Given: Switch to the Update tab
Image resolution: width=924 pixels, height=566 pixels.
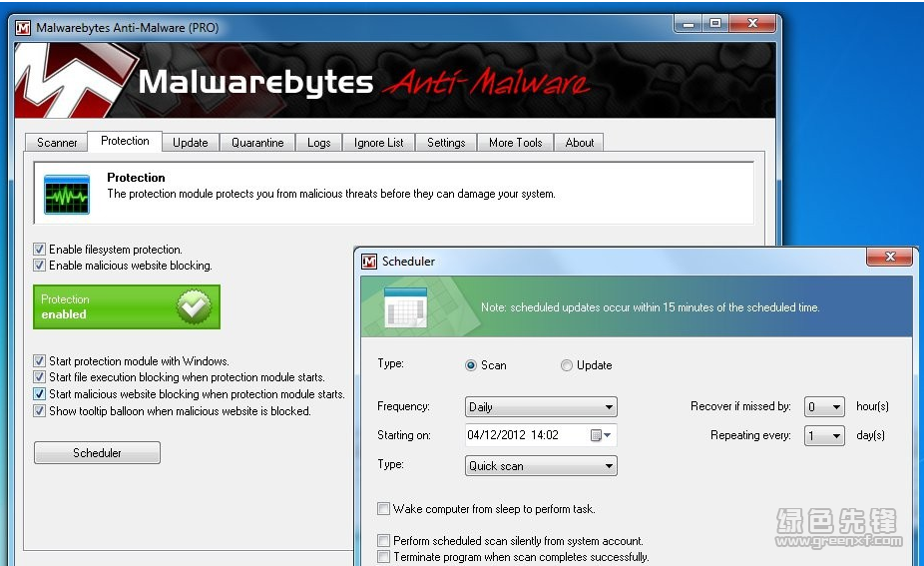Looking at the screenshot, I should click(x=191, y=142).
